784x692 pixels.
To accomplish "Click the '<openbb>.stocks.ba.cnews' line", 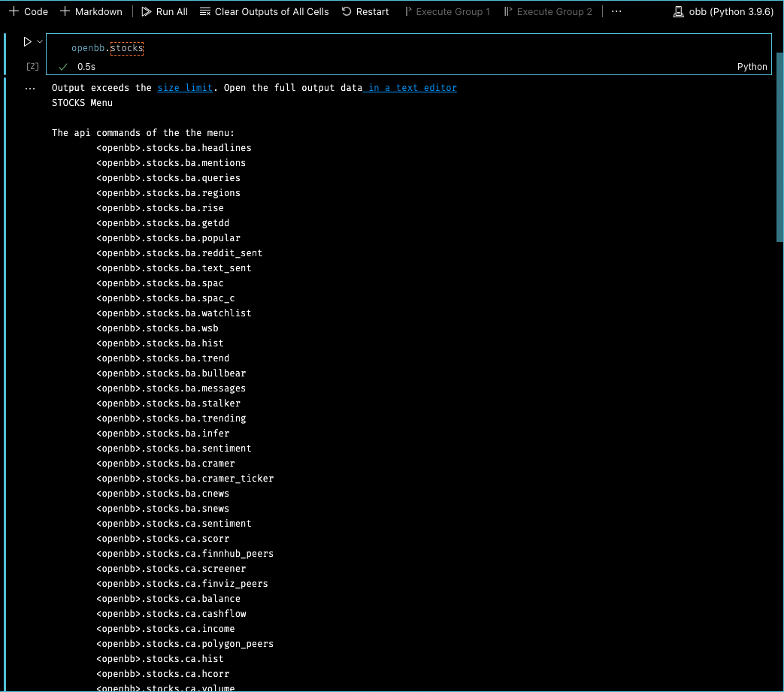I will click(x=163, y=493).
